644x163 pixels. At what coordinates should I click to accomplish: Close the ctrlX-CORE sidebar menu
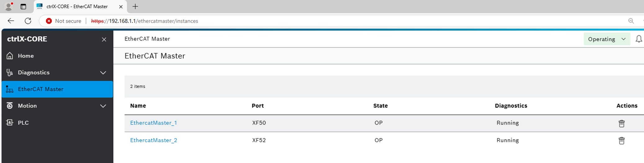click(104, 39)
